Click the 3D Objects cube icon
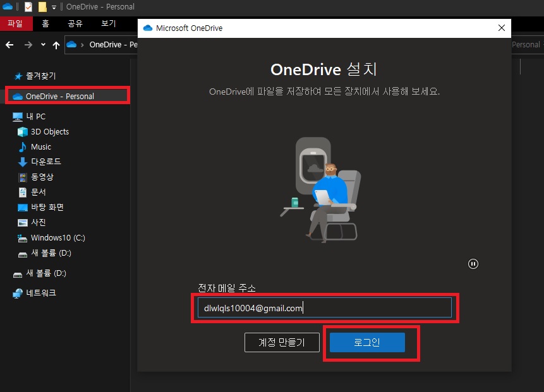544x392 pixels. pyautogui.click(x=23, y=132)
